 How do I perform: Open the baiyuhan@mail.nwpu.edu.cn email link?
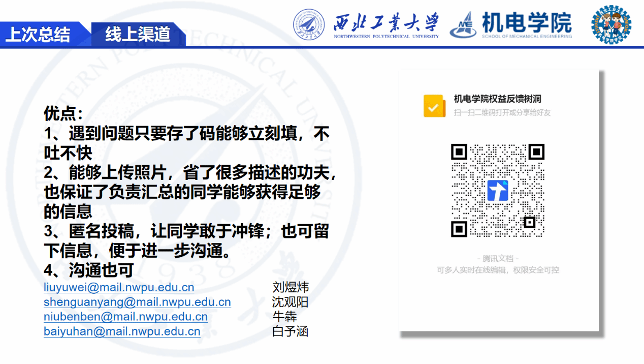tap(122, 331)
